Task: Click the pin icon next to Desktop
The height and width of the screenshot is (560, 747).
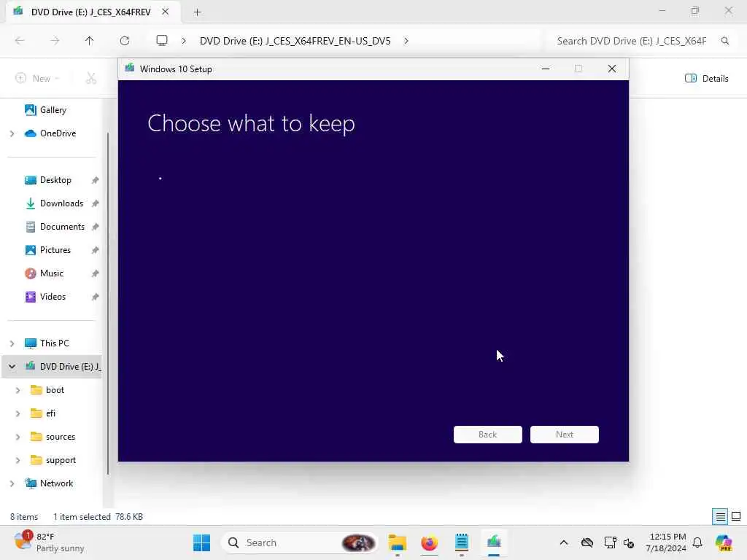Action: [96, 180]
